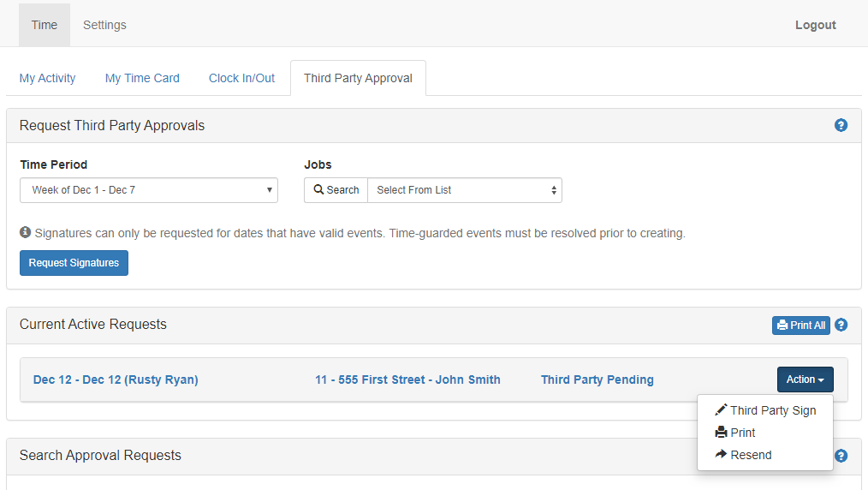Click the Third Party Pending status
The image size is (868, 490).
point(597,379)
